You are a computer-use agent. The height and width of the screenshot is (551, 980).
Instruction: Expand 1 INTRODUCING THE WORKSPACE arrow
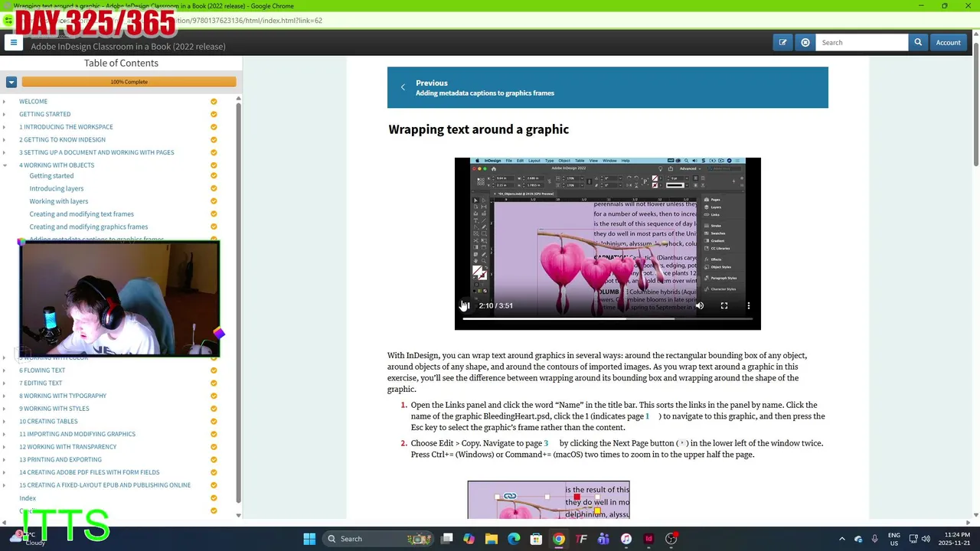pyautogui.click(x=5, y=127)
